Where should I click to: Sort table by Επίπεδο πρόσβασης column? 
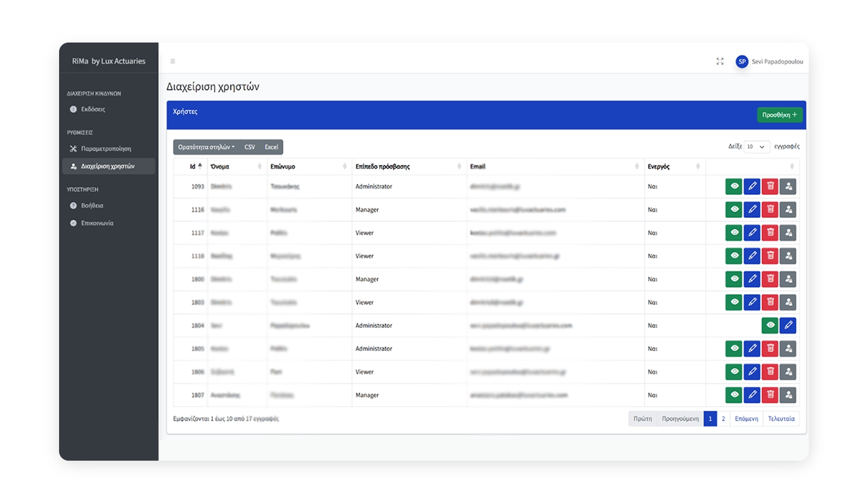coord(408,167)
